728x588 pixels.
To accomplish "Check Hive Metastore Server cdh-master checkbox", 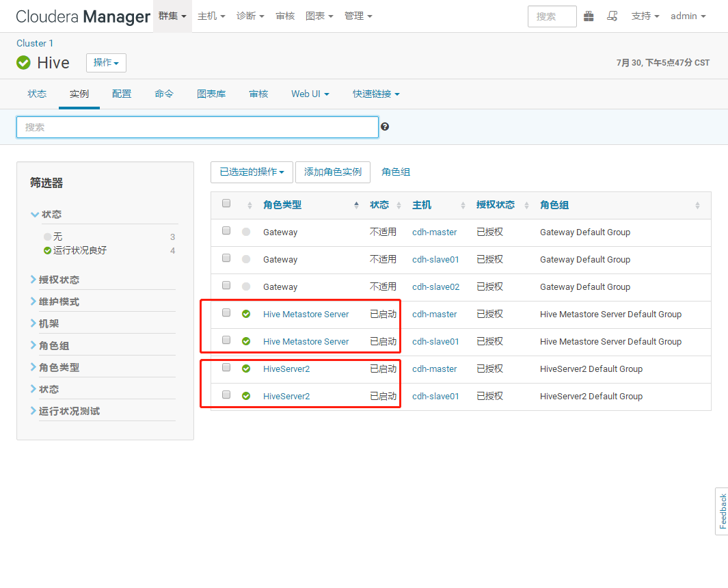I will click(226, 313).
